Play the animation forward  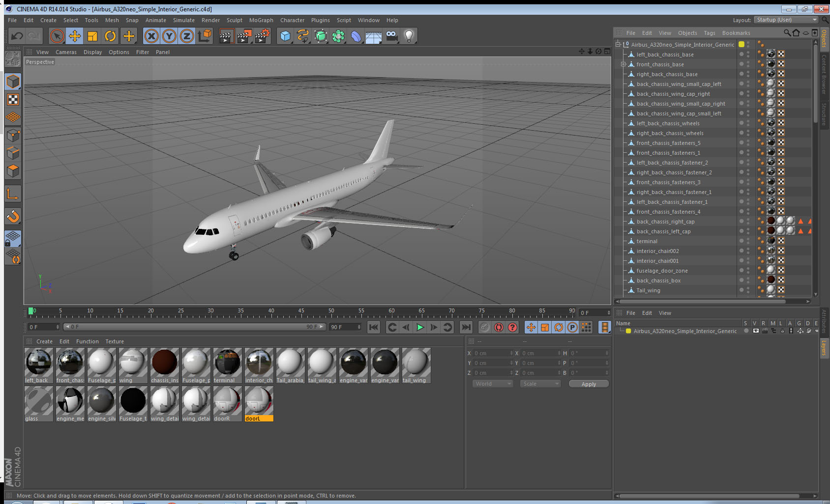[420, 327]
